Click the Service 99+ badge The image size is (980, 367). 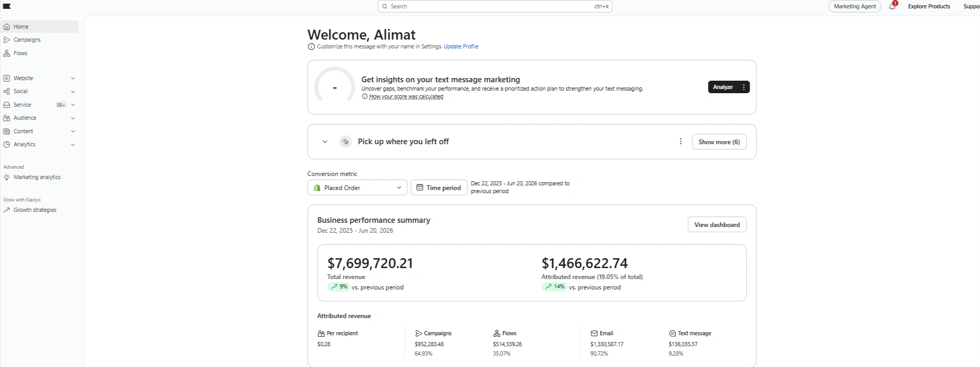[61, 105]
